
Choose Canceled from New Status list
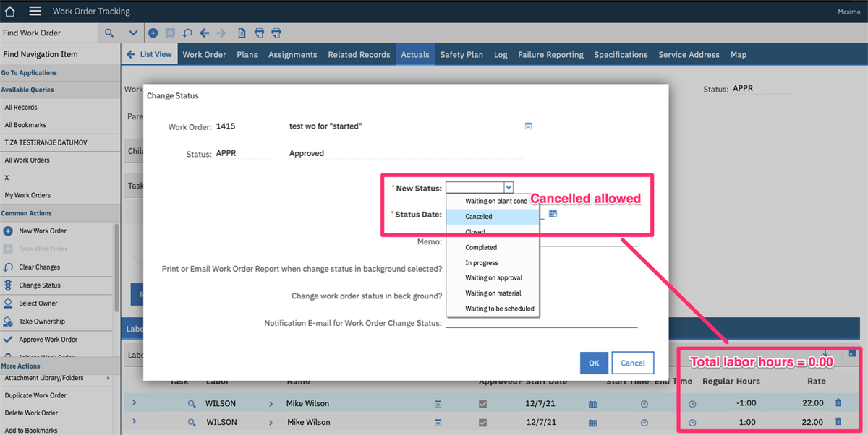pos(493,217)
